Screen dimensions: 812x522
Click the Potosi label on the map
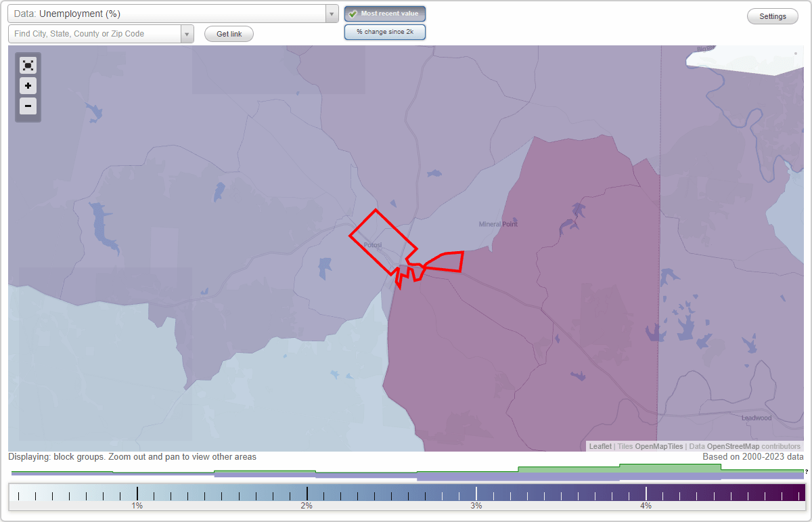tap(373, 244)
